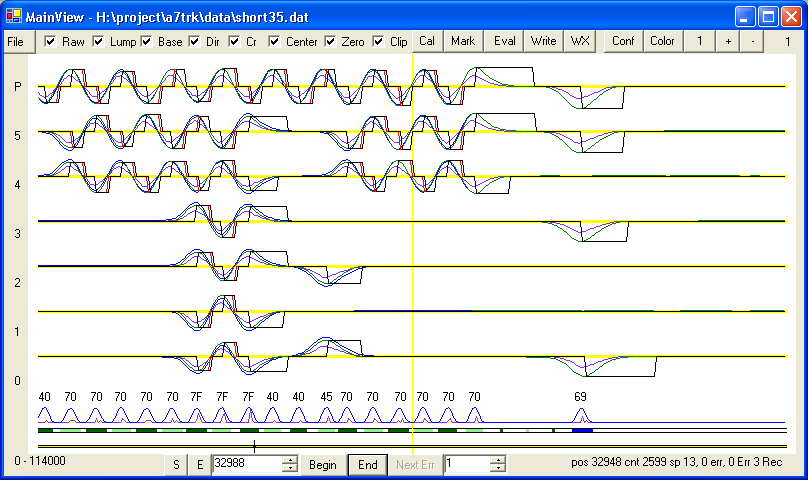The image size is (808, 480).
Task: Click the position field showing 32988
Action: [247, 464]
